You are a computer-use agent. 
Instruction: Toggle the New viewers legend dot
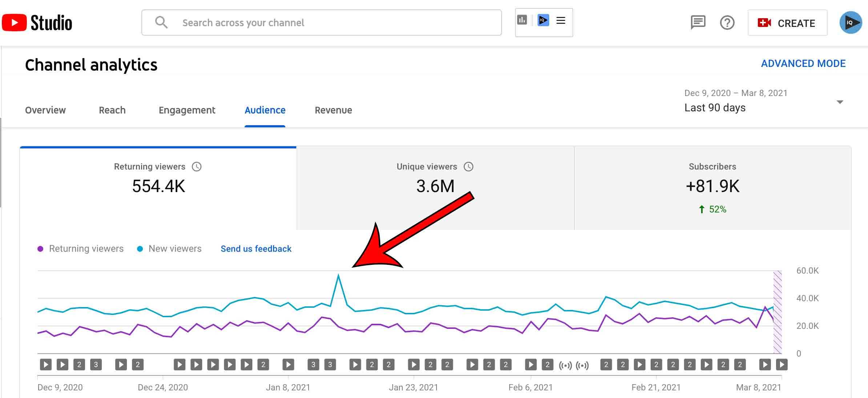(x=140, y=249)
